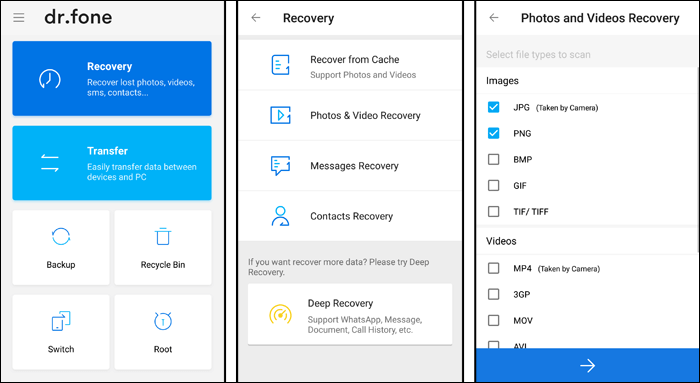Select Messages Recovery option

click(x=350, y=166)
